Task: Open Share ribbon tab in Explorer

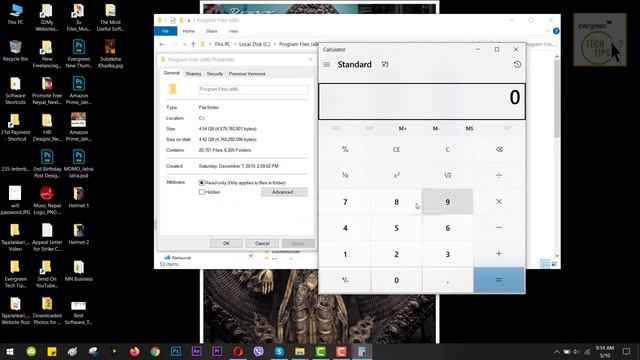Action: (x=211, y=31)
